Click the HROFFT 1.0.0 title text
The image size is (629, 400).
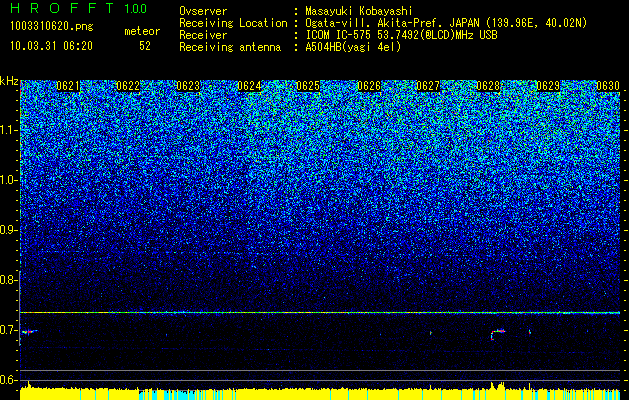(x=79, y=8)
